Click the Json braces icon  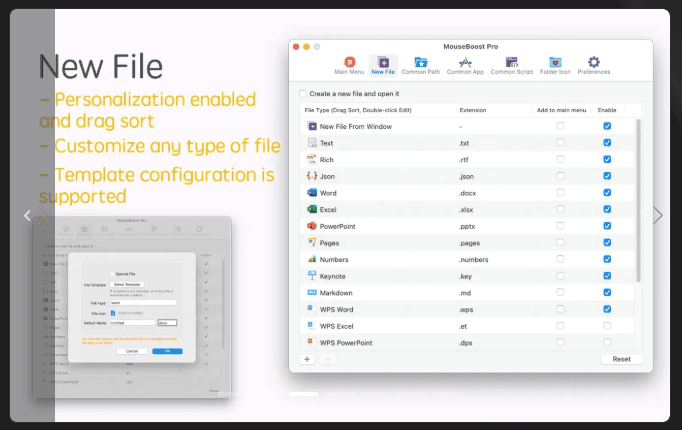pyautogui.click(x=312, y=176)
